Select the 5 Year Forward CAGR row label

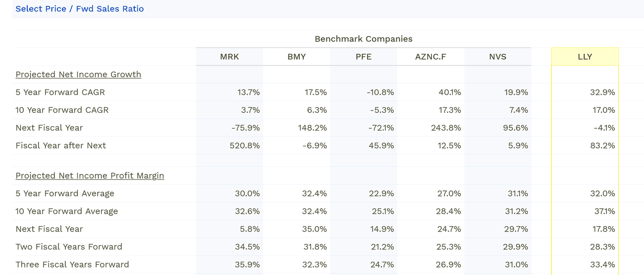[x=60, y=92]
